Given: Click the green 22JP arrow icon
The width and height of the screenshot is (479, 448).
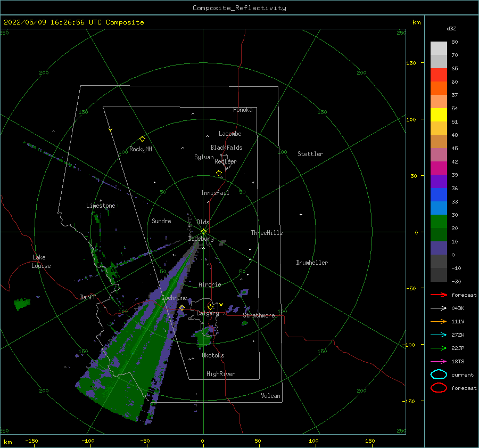Looking at the screenshot, I should [x=439, y=348].
